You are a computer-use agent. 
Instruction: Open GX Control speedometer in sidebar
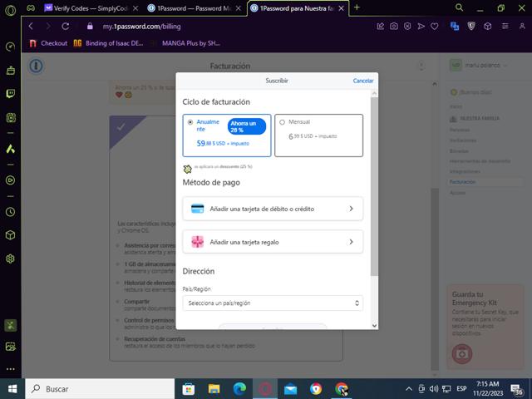tap(11, 47)
